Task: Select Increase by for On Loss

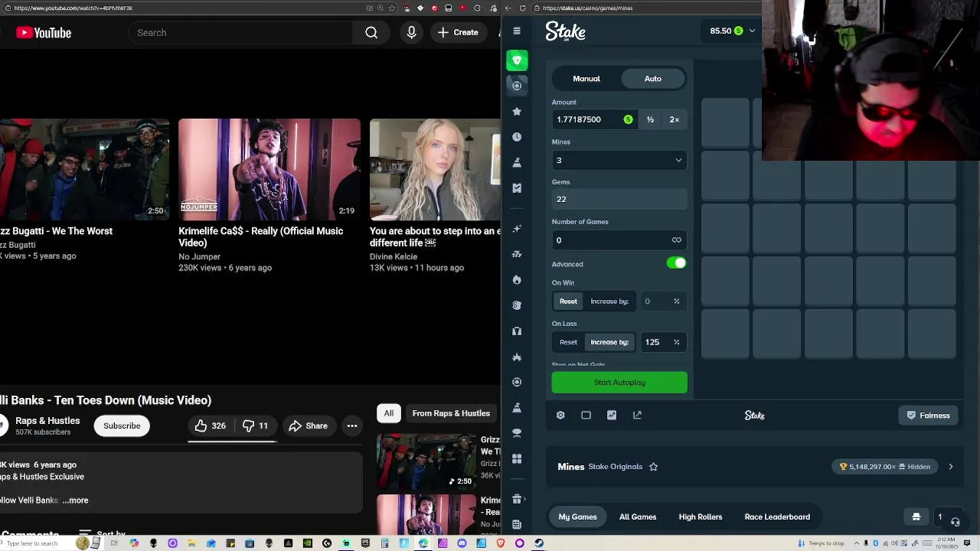Action: point(609,342)
